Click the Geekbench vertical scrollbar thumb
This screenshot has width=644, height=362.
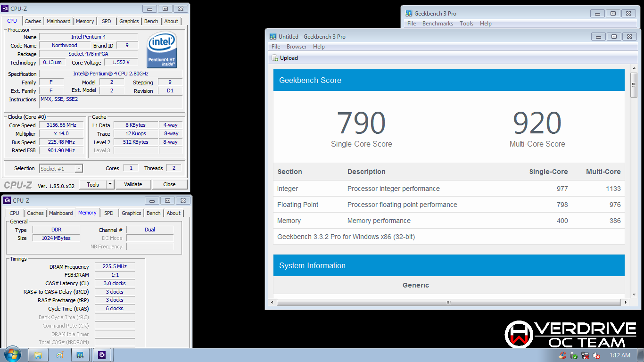point(634,85)
